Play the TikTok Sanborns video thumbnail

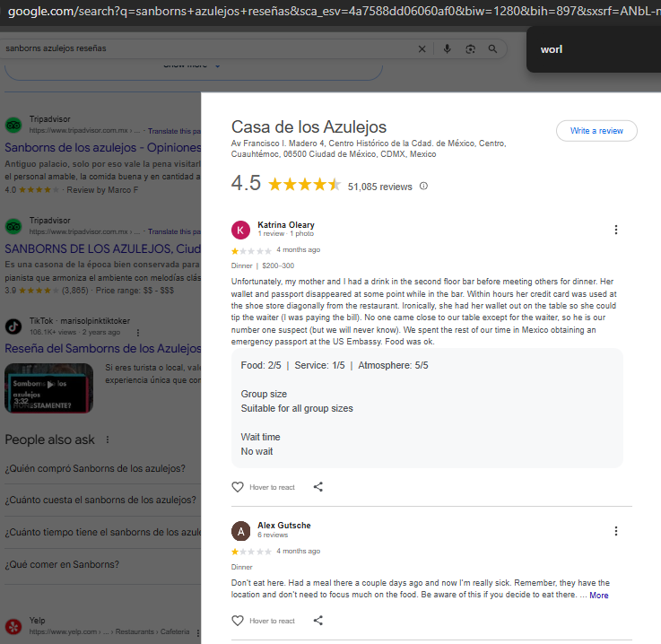click(x=48, y=387)
